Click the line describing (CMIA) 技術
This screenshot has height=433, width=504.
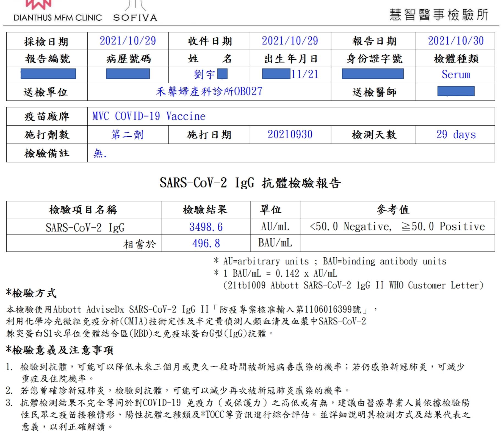[186, 321]
